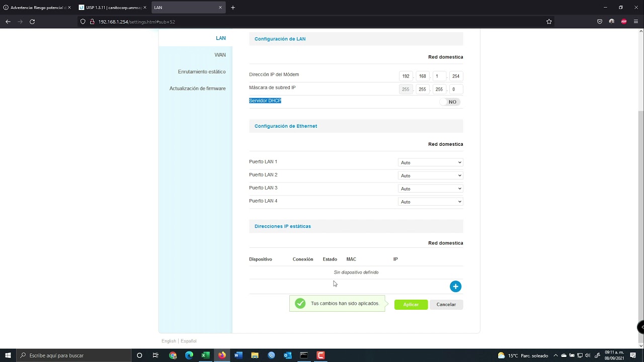Switch page language to Español
The height and width of the screenshot is (362, 644).
[x=189, y=341]
